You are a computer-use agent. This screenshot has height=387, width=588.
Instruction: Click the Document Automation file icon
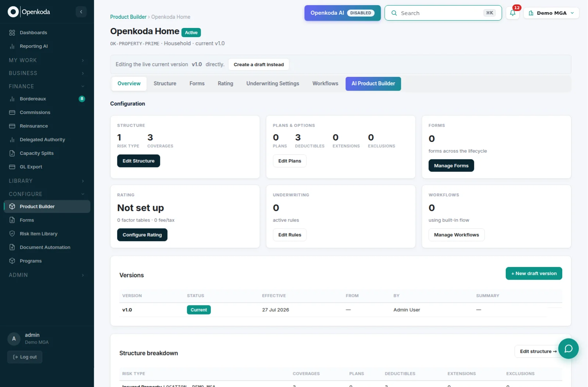[12, 248]
